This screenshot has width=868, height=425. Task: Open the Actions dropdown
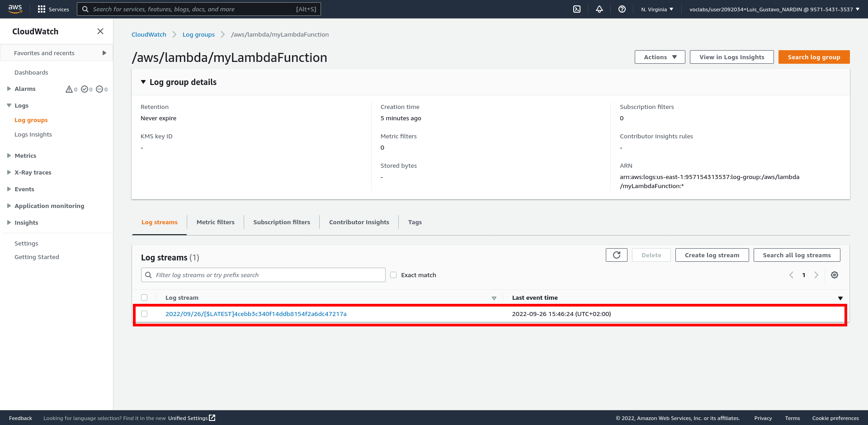(x=660, y=57)
